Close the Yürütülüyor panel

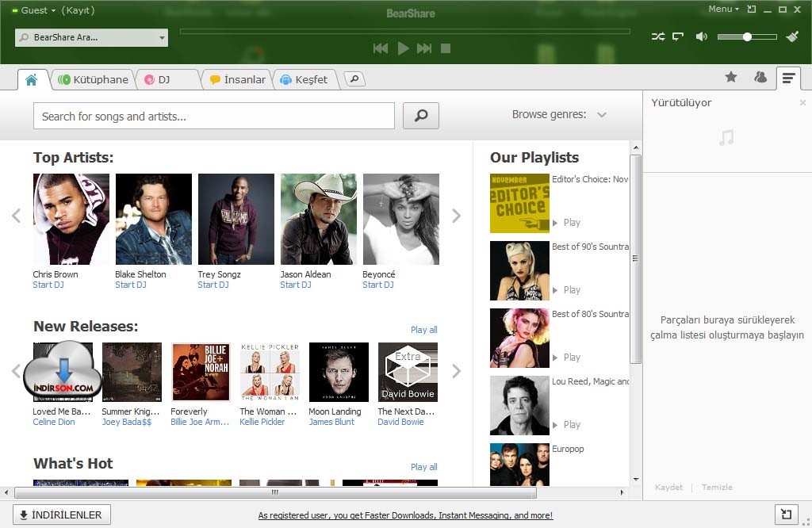[802, 102]
